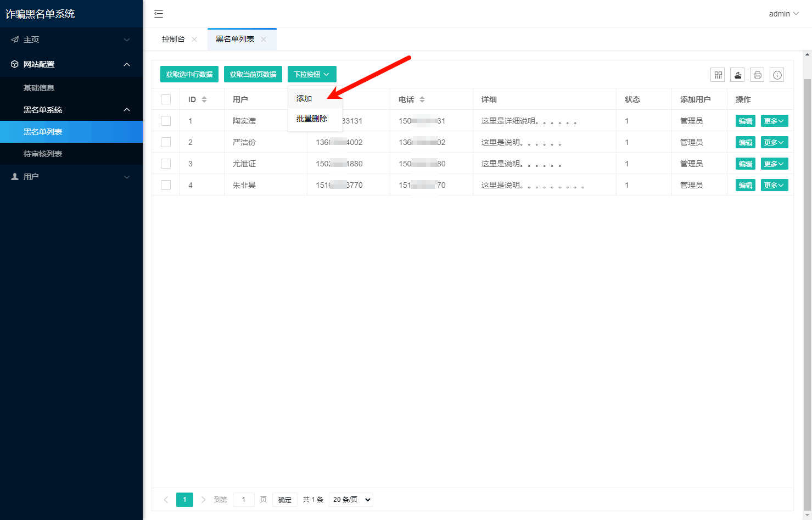Open the 20条/页 page size selector

point(351,499)
